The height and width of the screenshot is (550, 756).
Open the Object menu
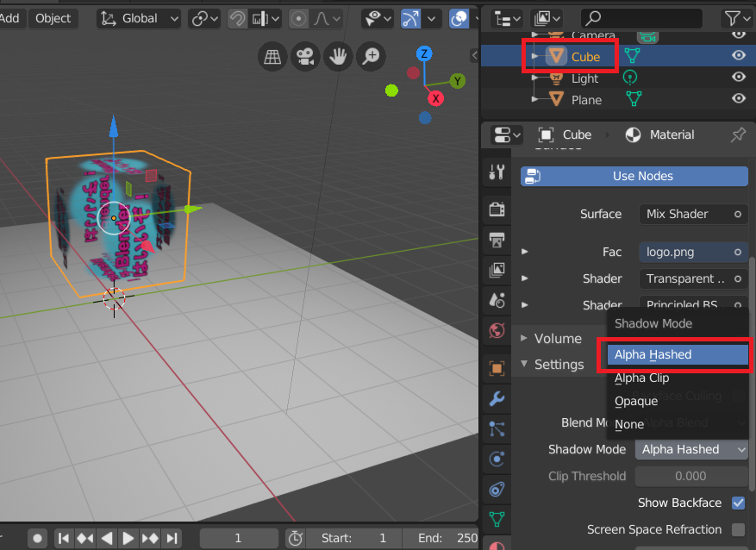[53, 19]
